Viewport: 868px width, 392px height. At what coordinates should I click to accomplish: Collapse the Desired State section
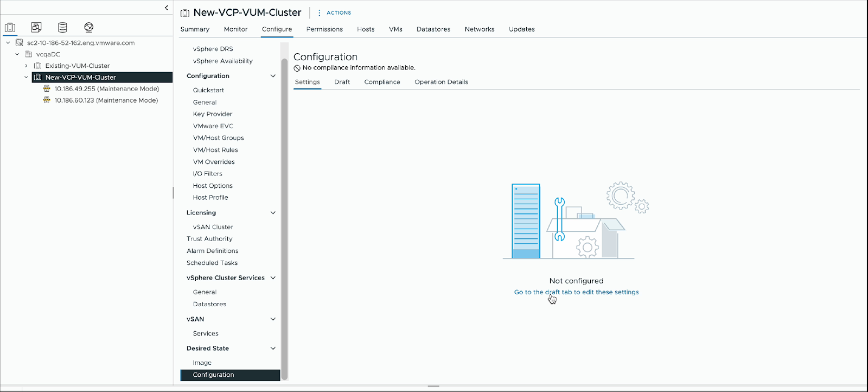coord(273,349)
